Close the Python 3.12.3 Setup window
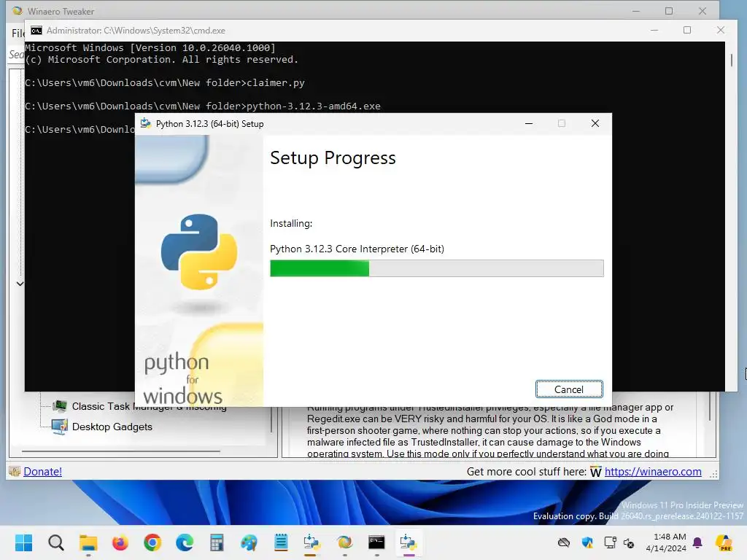This screenshot has width=747, height=560. point(595,123)
